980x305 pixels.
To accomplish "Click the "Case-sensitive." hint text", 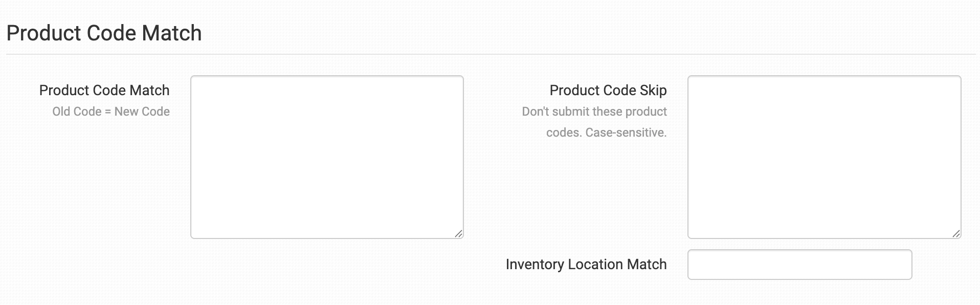I will point(626,133).
